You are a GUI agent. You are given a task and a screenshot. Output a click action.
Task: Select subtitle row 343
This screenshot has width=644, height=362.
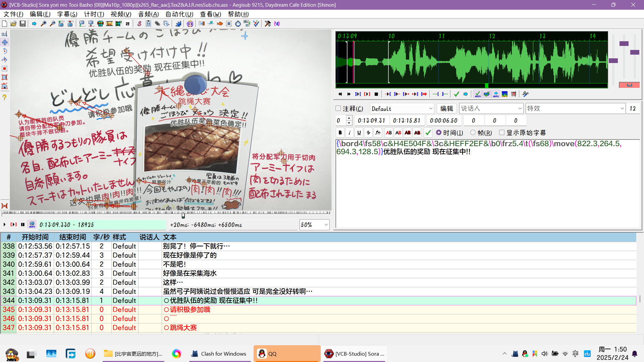pos(318,292)
